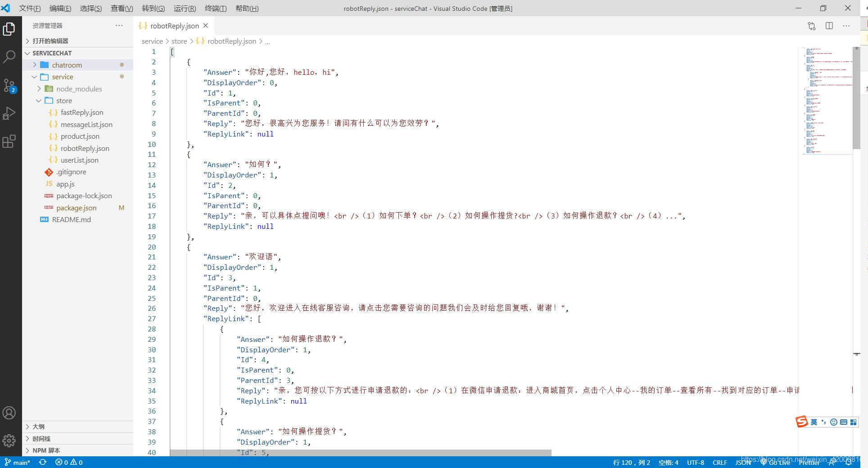Toggle Sogou punctuation mode icon
This screenshot has width=868, height=468.
pyautogui.click(x=824, y=422)
